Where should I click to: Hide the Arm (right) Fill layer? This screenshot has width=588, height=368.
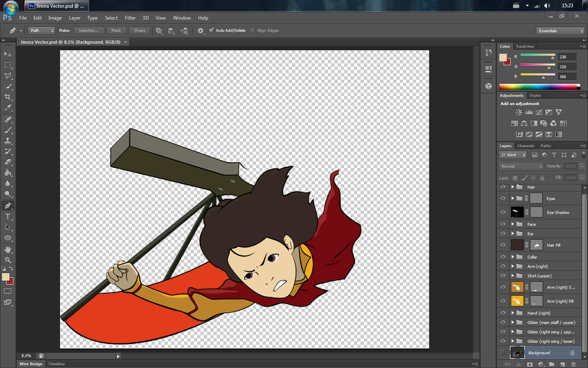pos(503,301)
